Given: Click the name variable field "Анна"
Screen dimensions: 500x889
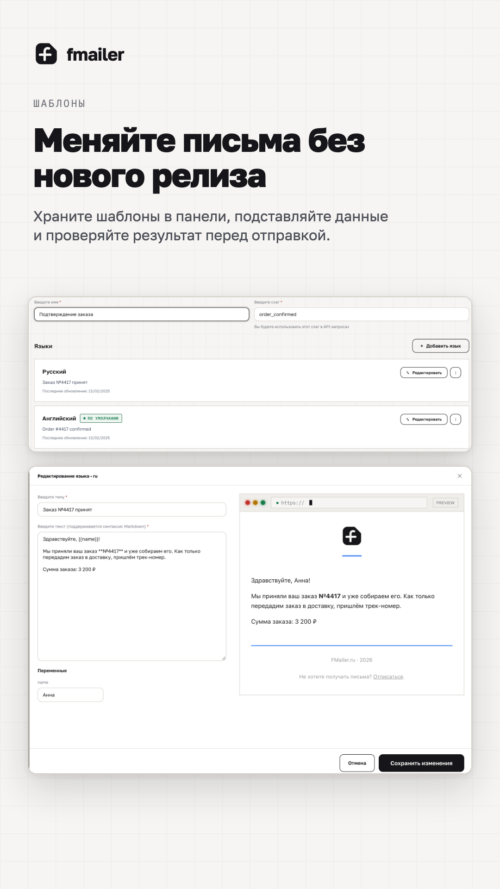Looking at the screenshot, I should [70, 695].
